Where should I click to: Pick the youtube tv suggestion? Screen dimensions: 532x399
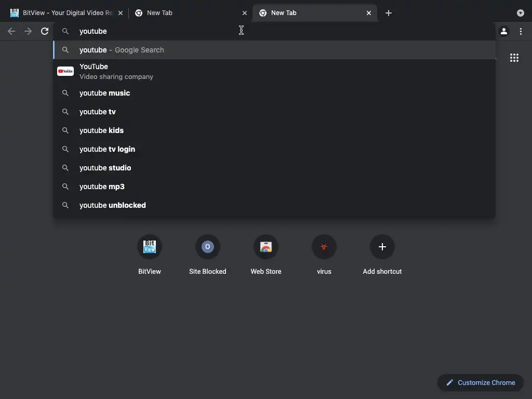point(274,112)
